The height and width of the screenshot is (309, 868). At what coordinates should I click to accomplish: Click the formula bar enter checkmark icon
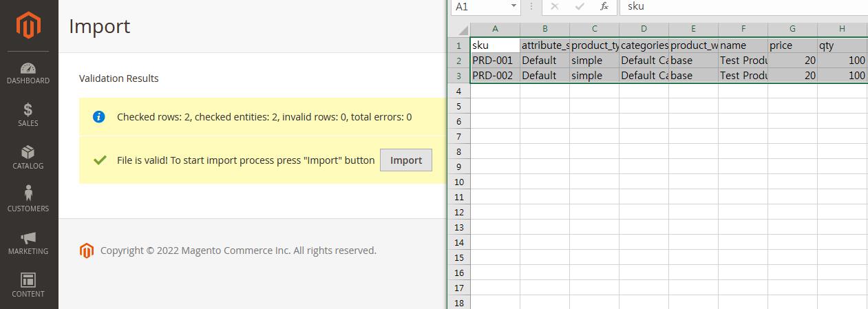580,6
